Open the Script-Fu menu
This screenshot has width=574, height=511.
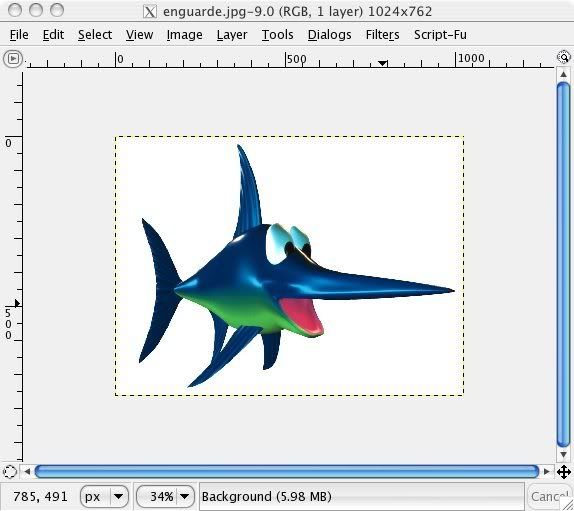point(440,35)
